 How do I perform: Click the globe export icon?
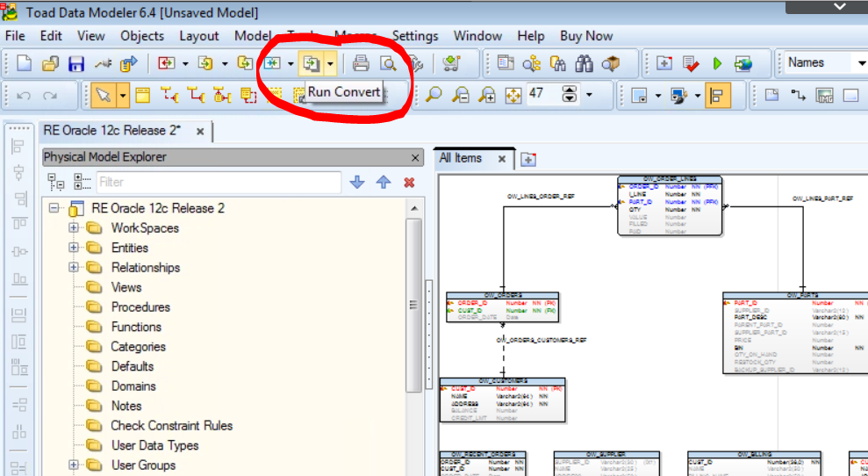point(743,64)
